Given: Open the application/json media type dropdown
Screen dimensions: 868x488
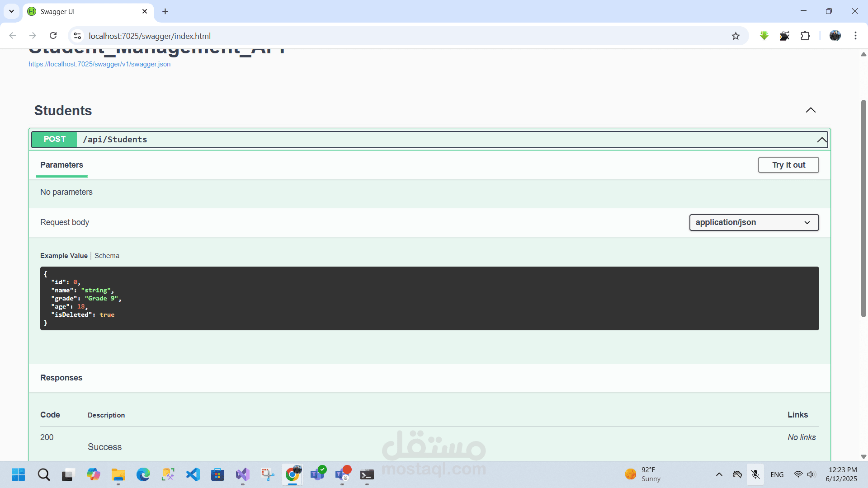Looking at the screenshot, I should 754,222.
